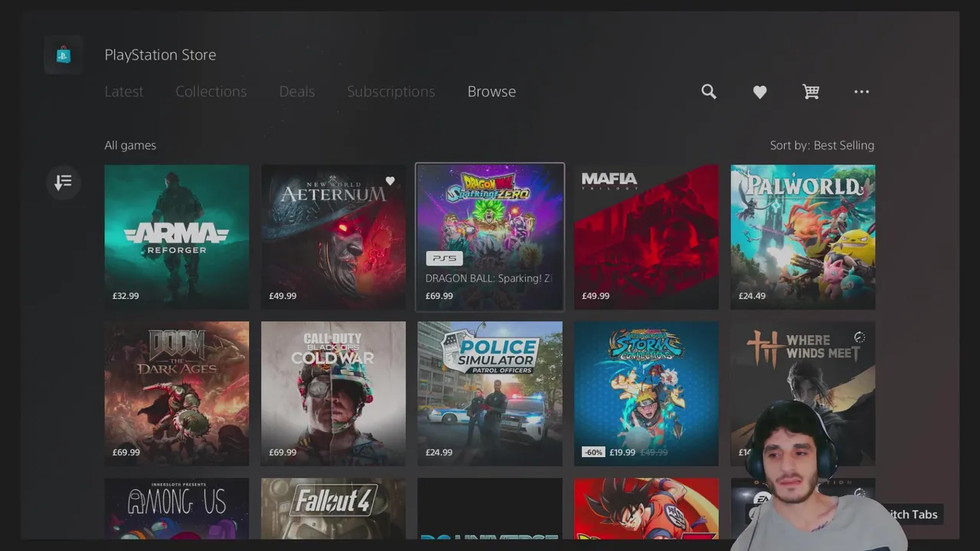Click the £24.49 price on Palworld

(x=752, y=296)
